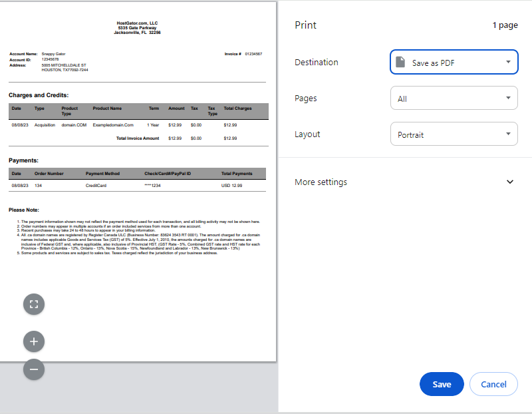This screenshot has height=414, width=532.
Task: Click the chevron on the More settings row
Action: (510, 182)
